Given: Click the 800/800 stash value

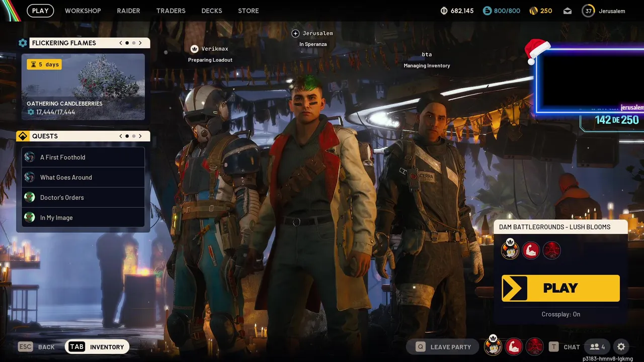Looking at the screenshot, I should [507, 11].
